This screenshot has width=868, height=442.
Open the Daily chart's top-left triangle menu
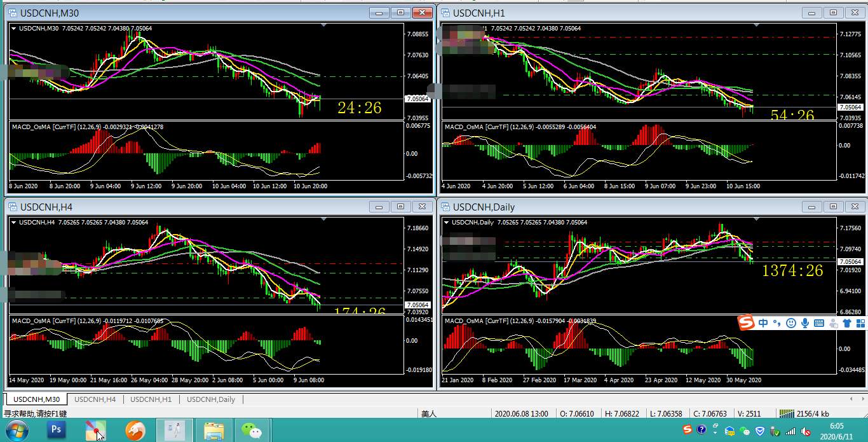point(447,223)
